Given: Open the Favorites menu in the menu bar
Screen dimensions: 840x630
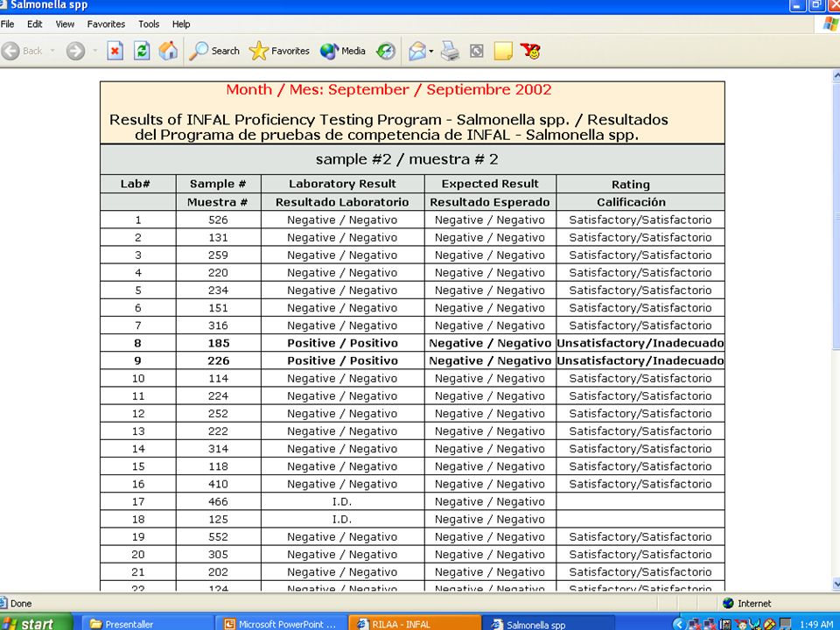Looking at the screenshot, I should 106,24.
